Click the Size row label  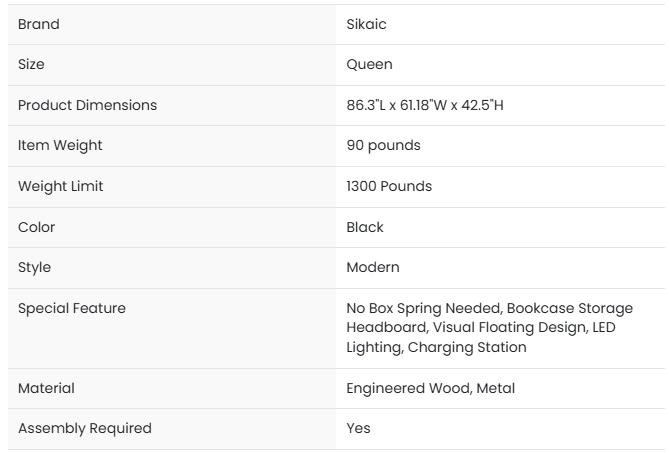coord(31,64)
